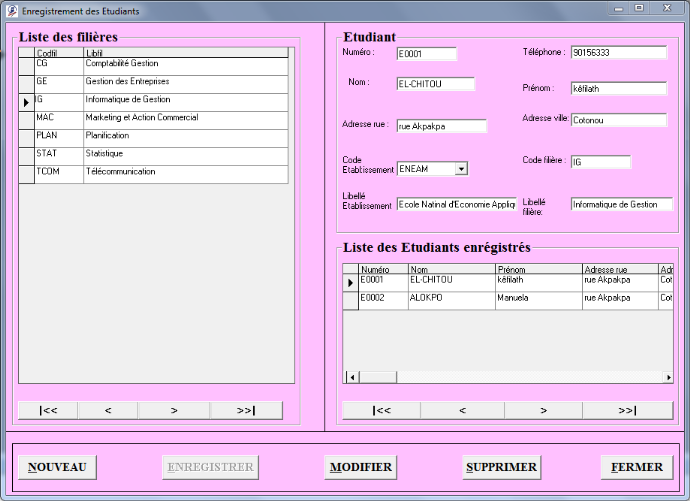Viewport: 690px width, 501px height.
Task: Click the Nom field EL-CHITOU
Action: pos(436,84)
